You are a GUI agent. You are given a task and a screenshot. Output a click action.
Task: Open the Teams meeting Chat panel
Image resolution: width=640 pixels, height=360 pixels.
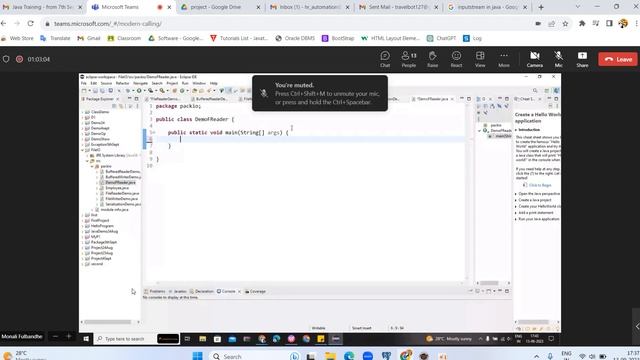click(x=385, y=59)
